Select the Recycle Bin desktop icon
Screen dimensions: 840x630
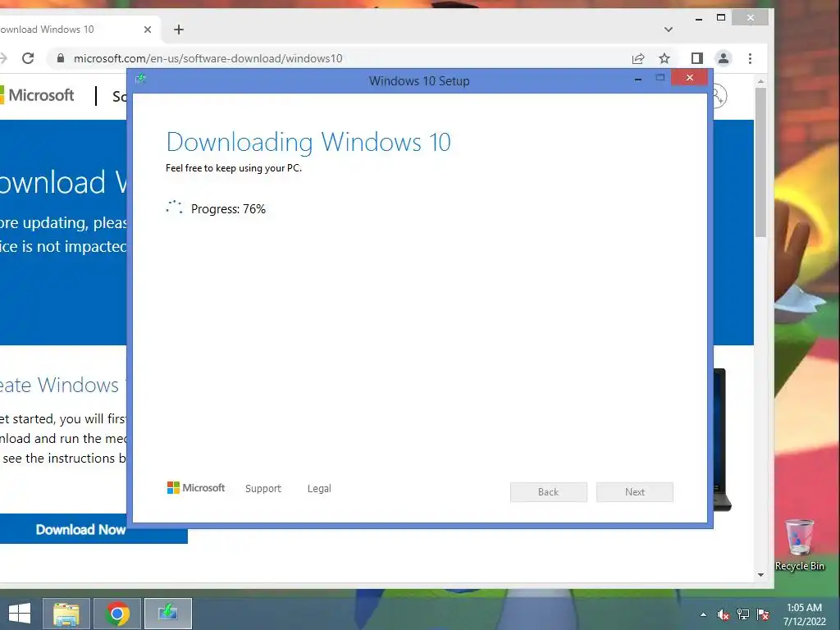click(799, 545)
